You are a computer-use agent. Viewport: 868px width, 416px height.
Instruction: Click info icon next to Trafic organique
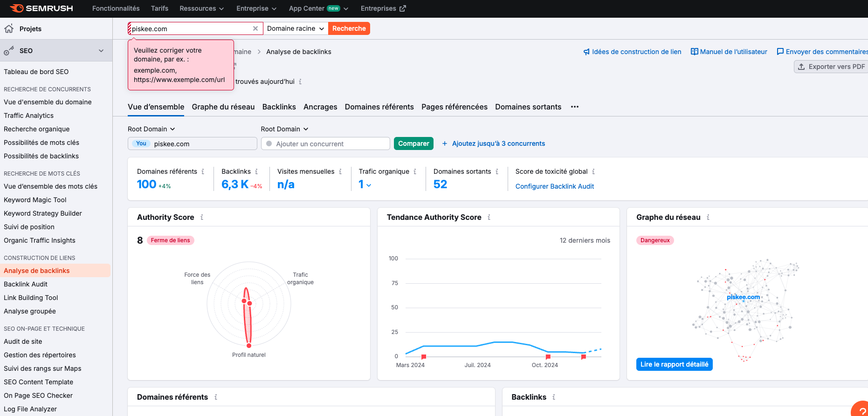click(x=415, y=171)
